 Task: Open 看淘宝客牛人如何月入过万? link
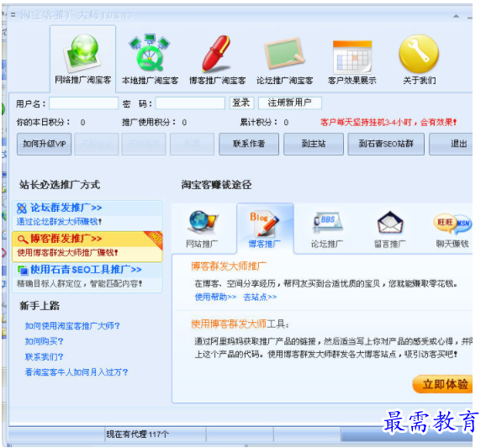77,372
